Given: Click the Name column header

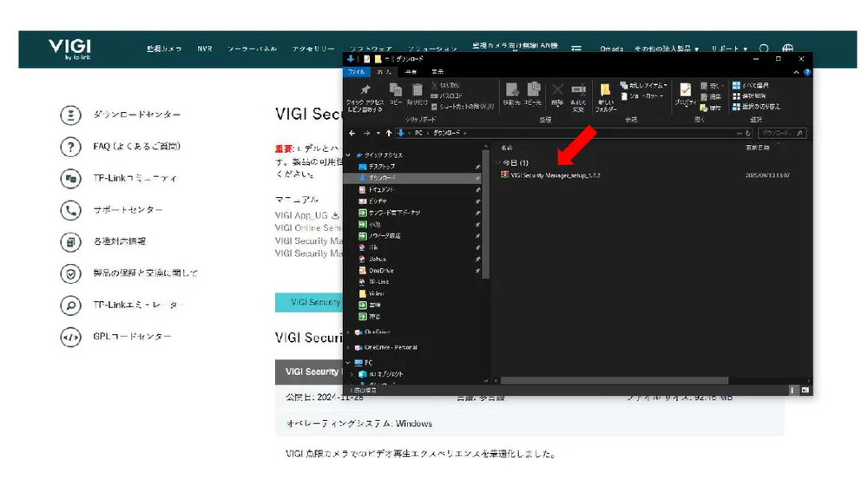Looking at the screenshot, I should pos(507,148).
